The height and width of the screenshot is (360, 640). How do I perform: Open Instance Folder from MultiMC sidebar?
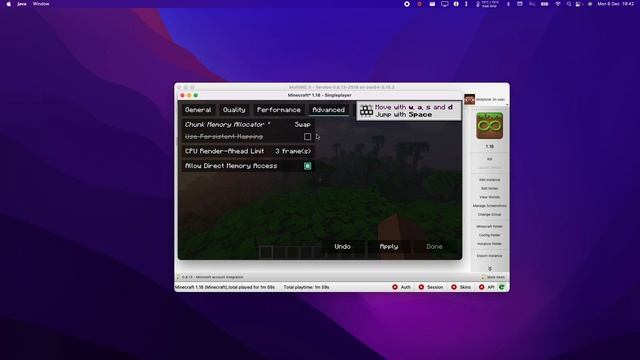(x=489, y=244)
